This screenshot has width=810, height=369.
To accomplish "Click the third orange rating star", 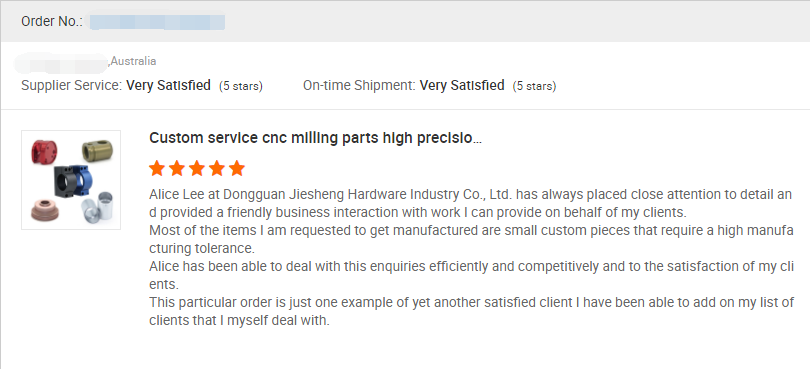I will tap(197, 168).
